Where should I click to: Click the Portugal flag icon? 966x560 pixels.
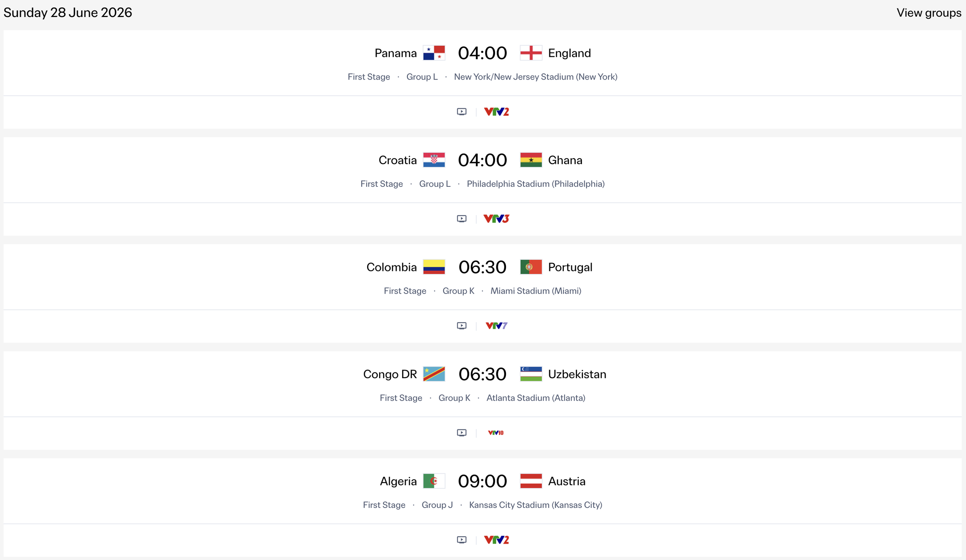tap(531, 267)
